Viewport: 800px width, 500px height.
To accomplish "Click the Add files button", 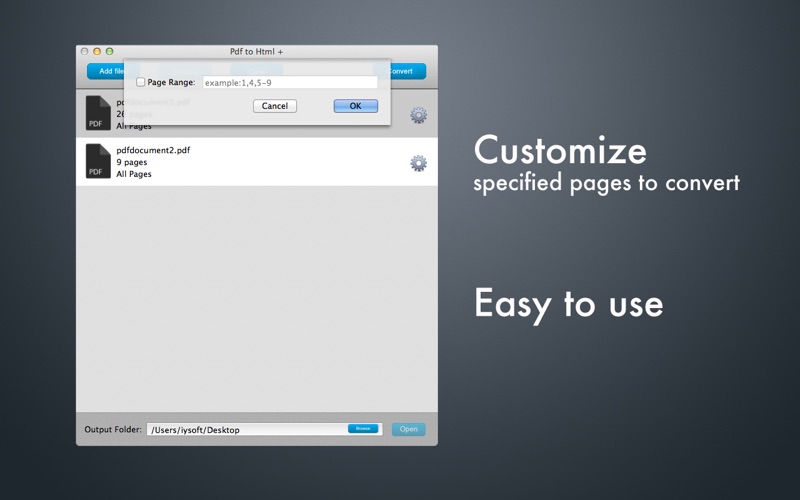I will click(106, 71).
